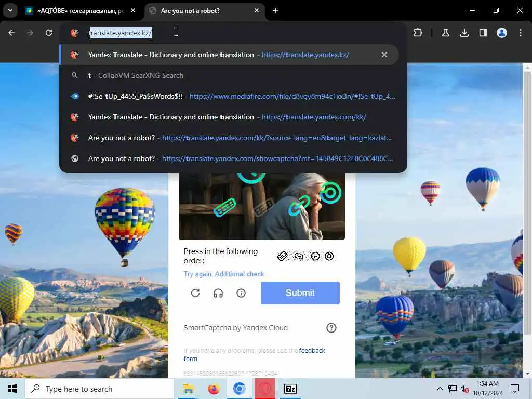This screenshot has width=532, height=399.
Task: Open the SmartCaptcha help question mark
Action: tap(331, 328)
